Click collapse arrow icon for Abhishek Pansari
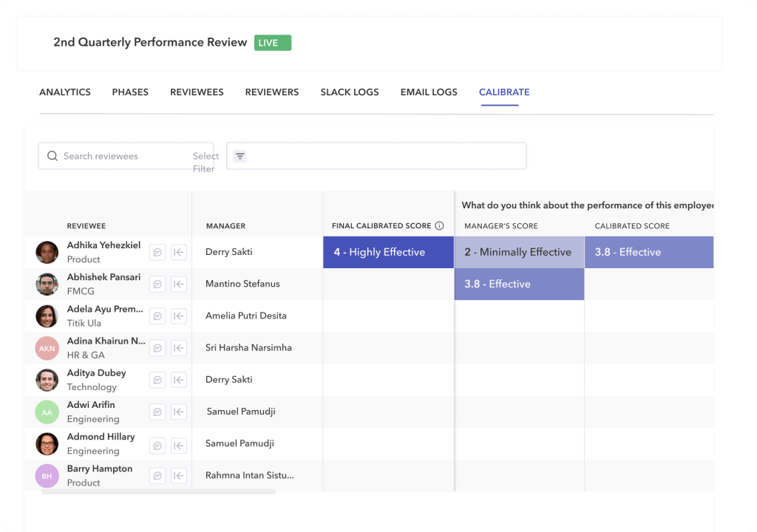Image resolution: width=757 pixels, height=532 pixels. 179,284
